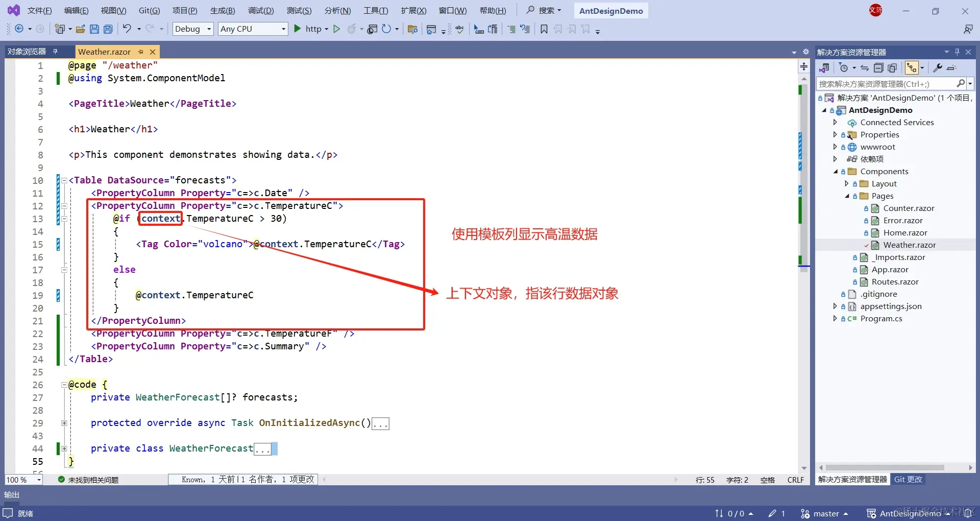Screen dimensions: 980x521
Task: Click the feedback icon at top right
Action: pos(968,29)
